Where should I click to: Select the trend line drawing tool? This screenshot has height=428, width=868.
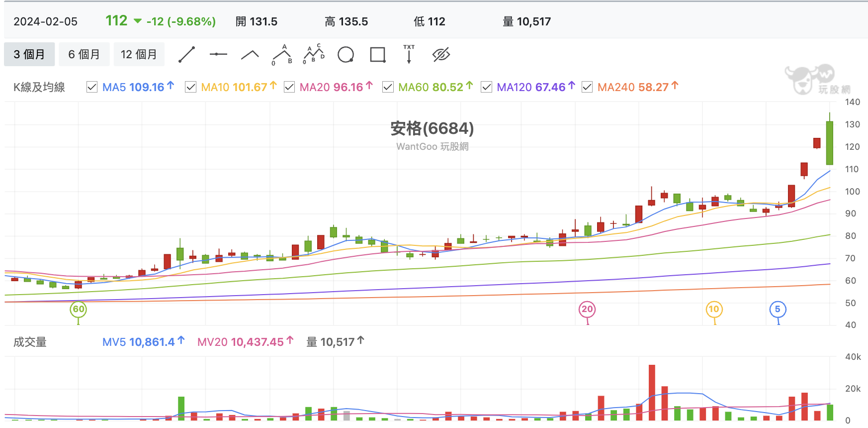tap(186, 55)
